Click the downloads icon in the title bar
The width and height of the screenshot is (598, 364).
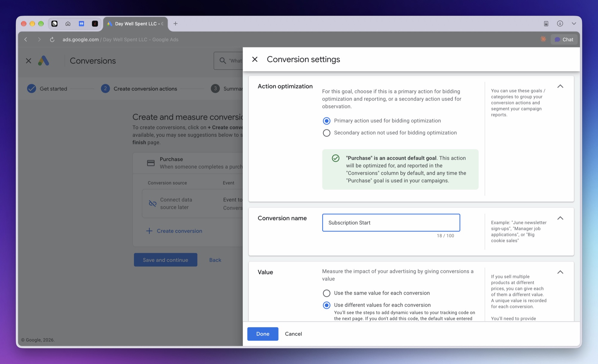tap(560, 24)
